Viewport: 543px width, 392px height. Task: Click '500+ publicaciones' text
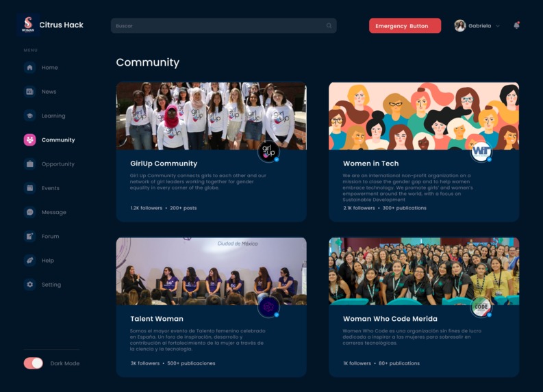(x=191, y=363)
